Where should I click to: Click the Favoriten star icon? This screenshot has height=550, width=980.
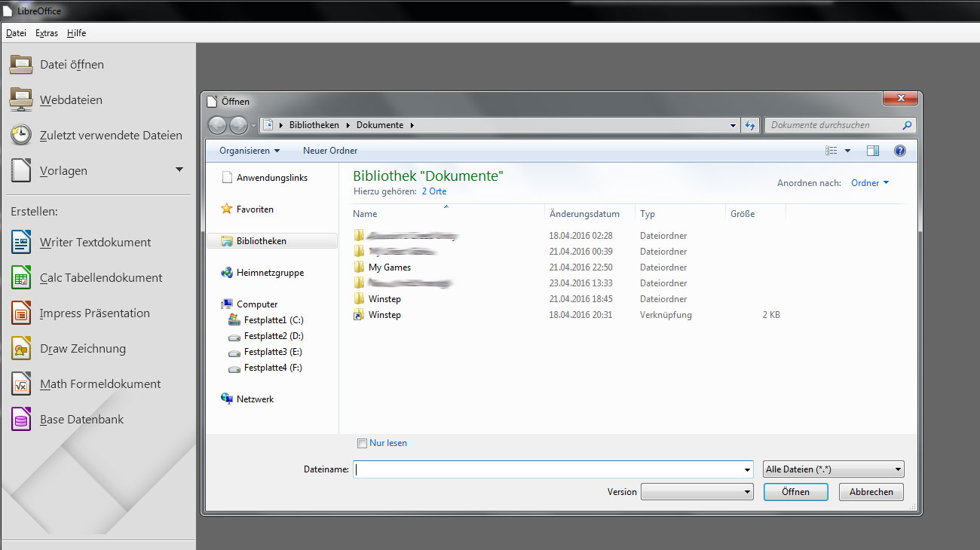pyautogui.click(x=226, y=209)
